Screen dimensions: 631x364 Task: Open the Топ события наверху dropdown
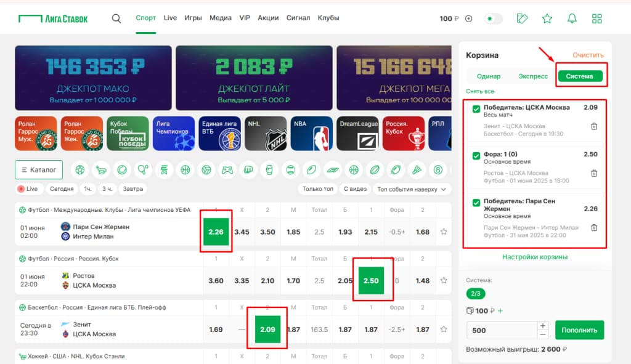point(411,189)
